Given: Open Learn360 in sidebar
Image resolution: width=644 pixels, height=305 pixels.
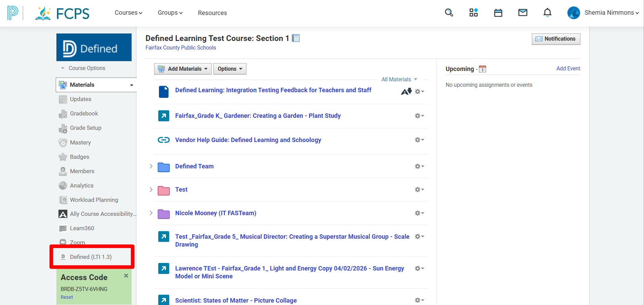Looking at the screenshot, I should pos(82,228).
